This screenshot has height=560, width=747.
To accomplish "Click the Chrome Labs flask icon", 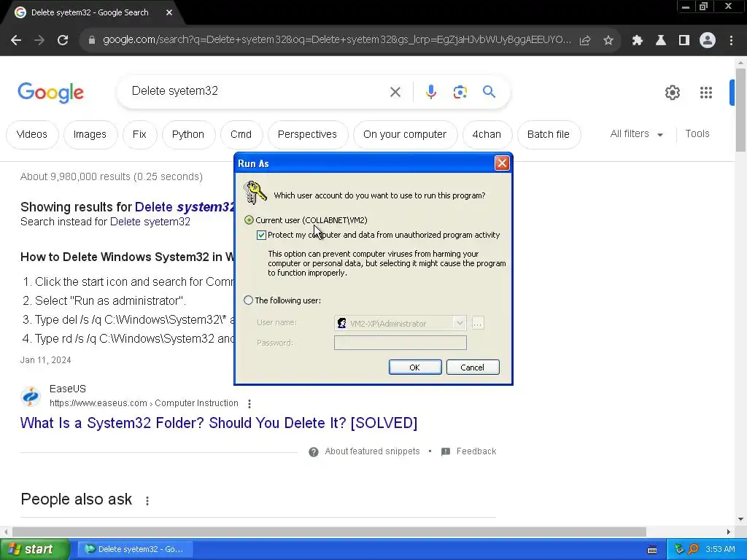I will tap(661, 41).
